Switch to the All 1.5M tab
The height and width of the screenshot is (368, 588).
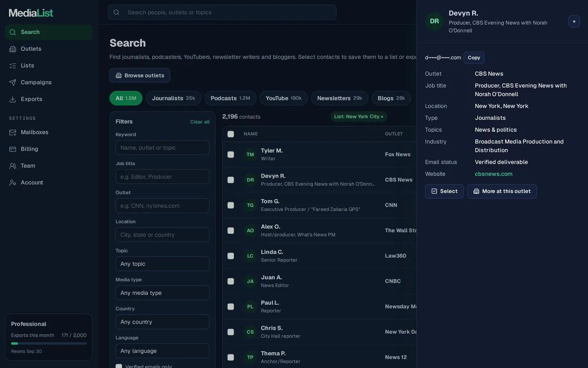click(126, 98)
